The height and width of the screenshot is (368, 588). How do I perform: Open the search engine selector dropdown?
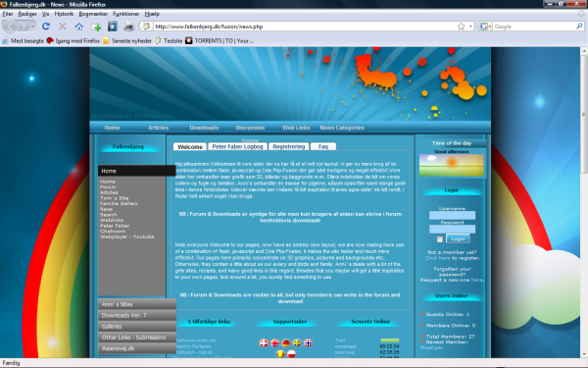coord(485,26)
